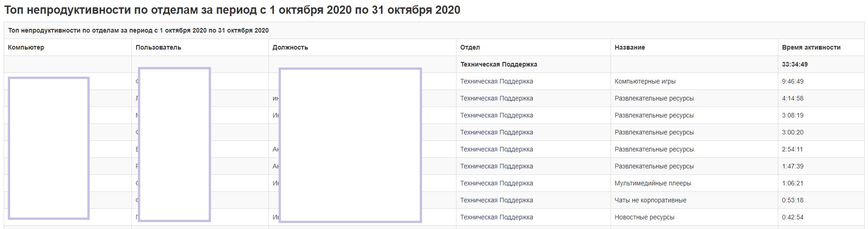This screenshot has width=868, height=229.
Task: Select the Пользователь column header
Action: 159,47
